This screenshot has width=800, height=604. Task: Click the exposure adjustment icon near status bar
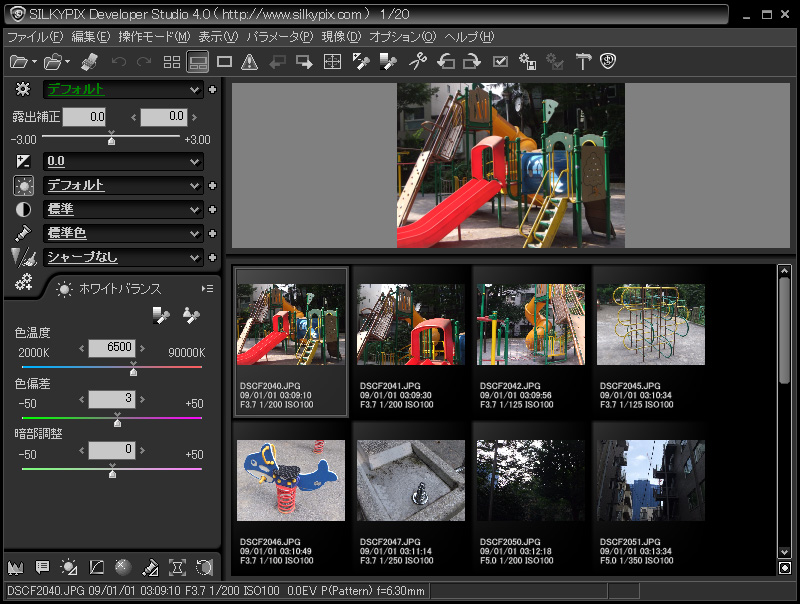pos(69,567)
